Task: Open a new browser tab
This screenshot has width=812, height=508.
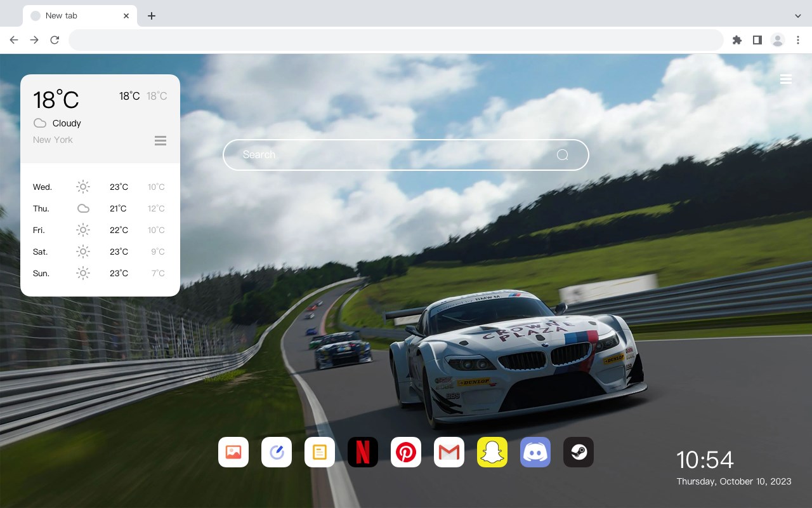Action: 151,16
